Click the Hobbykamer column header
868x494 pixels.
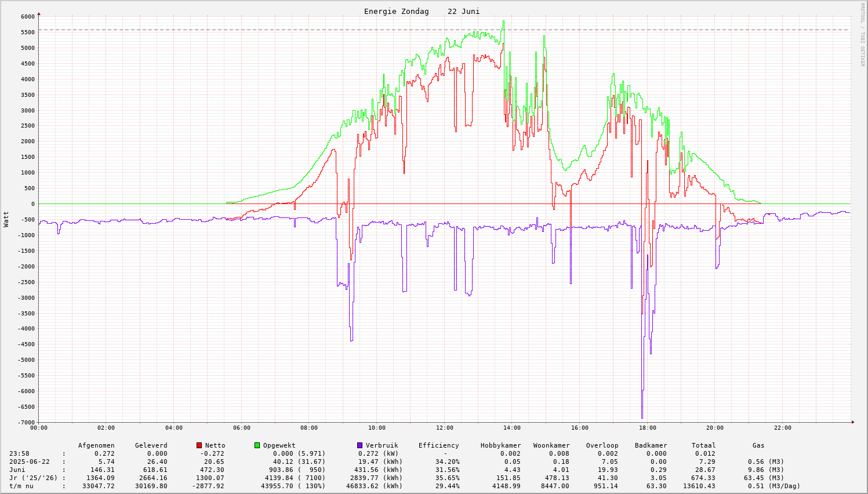click(500, 445)
